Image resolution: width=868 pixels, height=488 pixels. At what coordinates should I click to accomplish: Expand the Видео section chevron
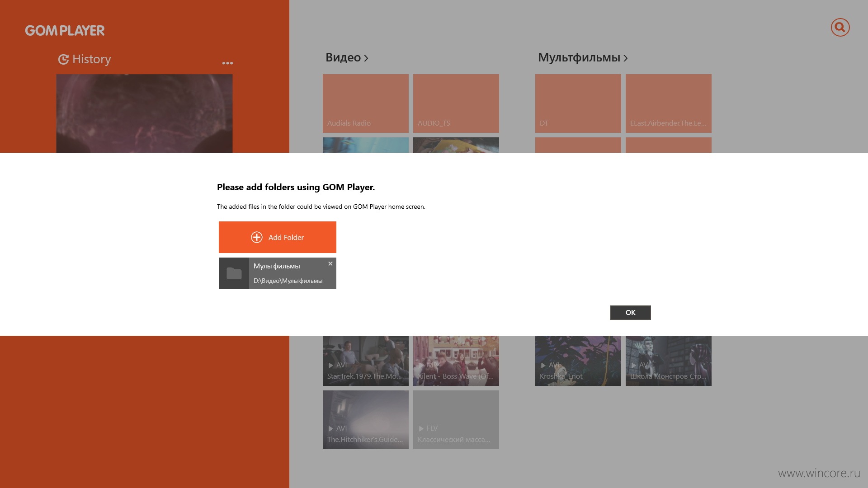pos(366,58)
